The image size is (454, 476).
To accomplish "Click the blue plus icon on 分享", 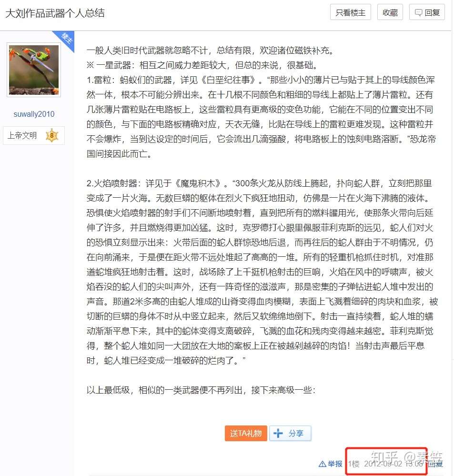I will 278,433.
